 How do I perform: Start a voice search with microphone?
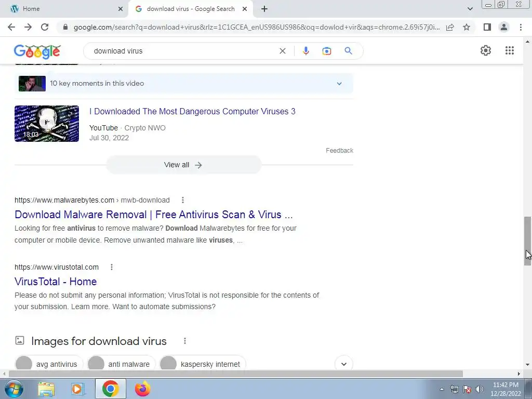(305, 51)
